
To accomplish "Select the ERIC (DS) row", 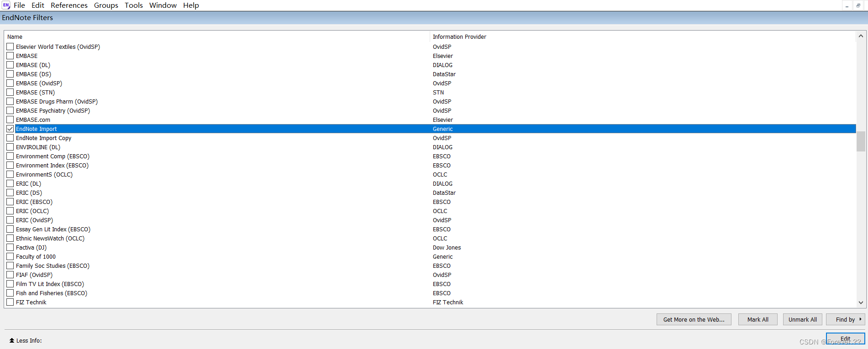I will click(431, 193).
